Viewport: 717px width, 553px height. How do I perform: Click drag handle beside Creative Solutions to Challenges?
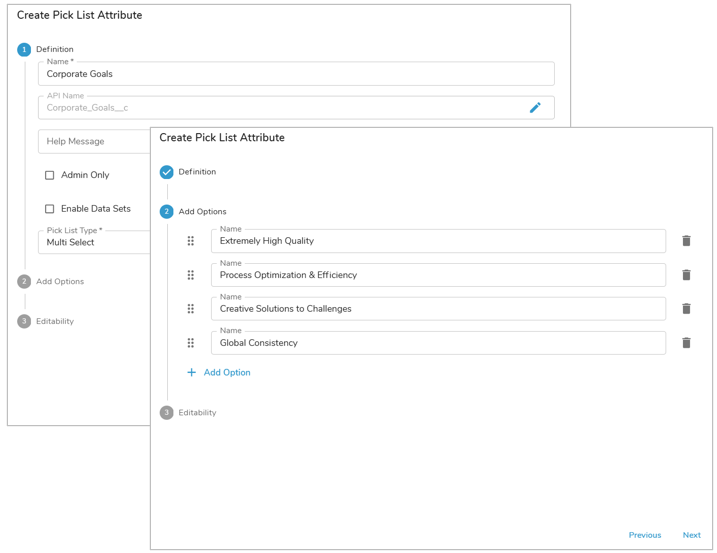click(191, 309)
